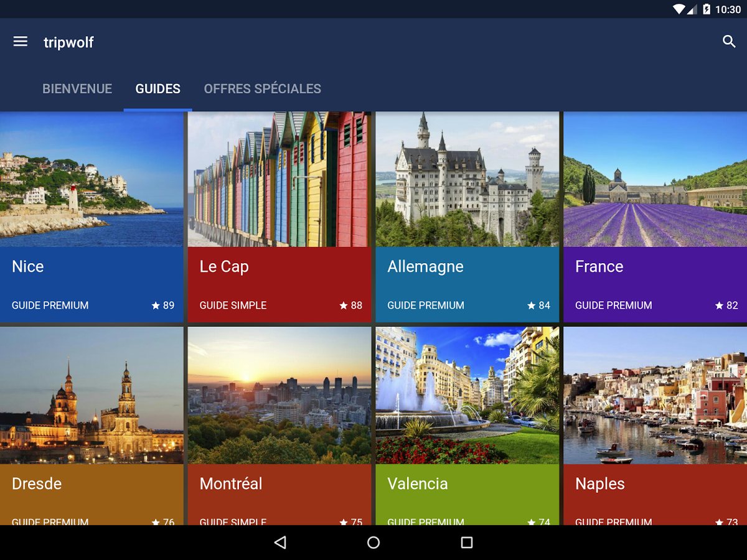This screenshot has width=747, height=560.
Task: Tap the Wi-Fi status bar icon
Action: 679,9
